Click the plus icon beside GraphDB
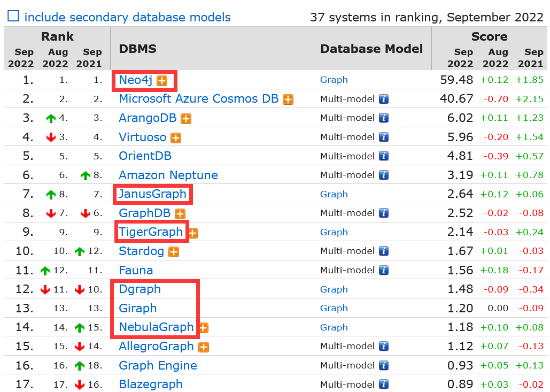This screenshot has width=550, height=392. [180, 213]
